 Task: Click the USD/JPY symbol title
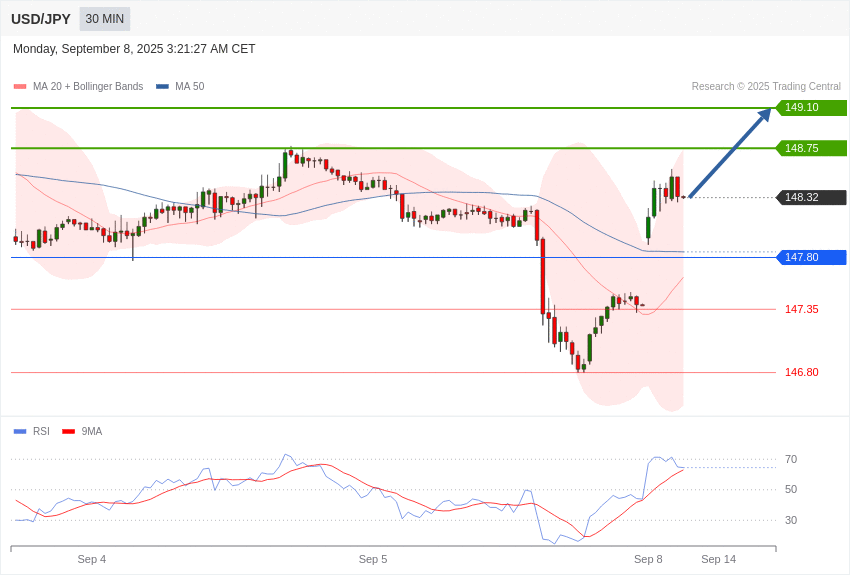point(41,19)
